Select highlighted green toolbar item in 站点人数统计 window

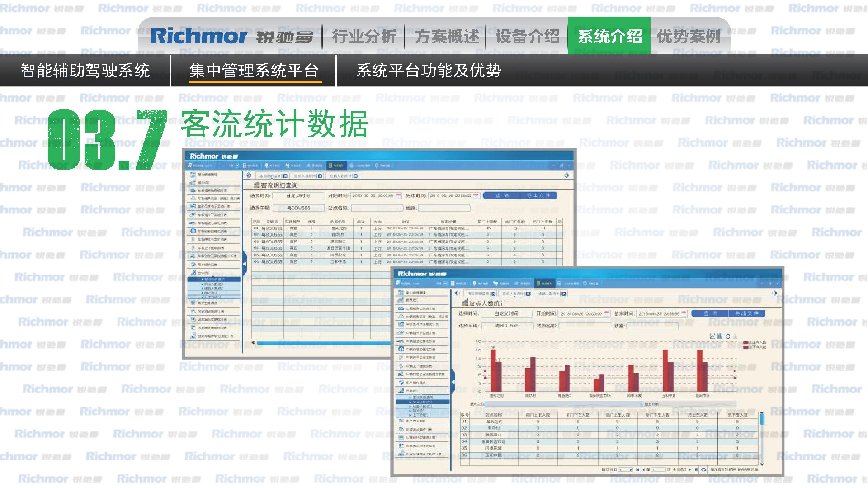coord(545,283)
